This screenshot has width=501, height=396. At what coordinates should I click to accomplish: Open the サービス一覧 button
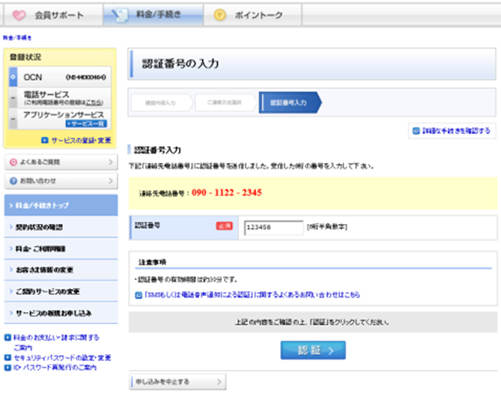coord(86,124)
